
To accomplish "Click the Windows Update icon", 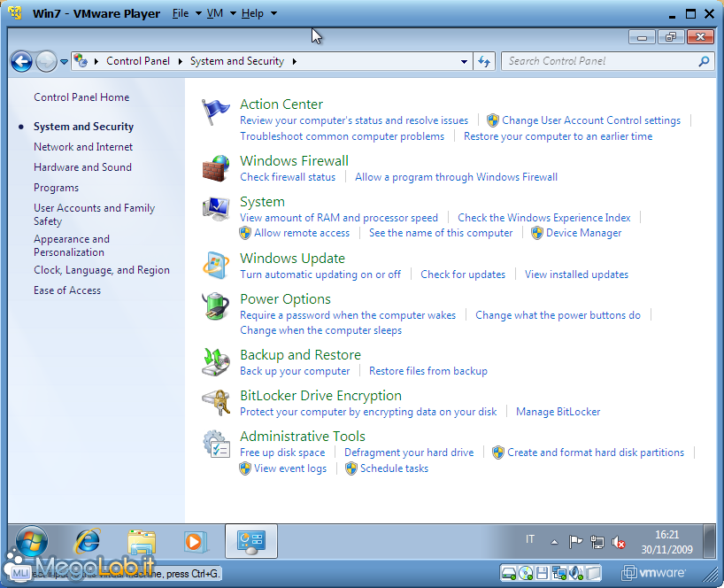I will tap(215, 266).
